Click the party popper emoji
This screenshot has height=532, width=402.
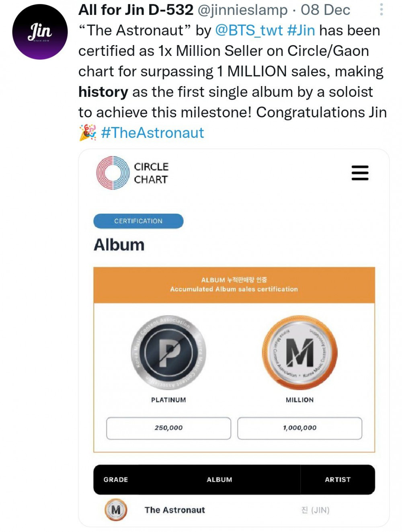pos(88,133)
